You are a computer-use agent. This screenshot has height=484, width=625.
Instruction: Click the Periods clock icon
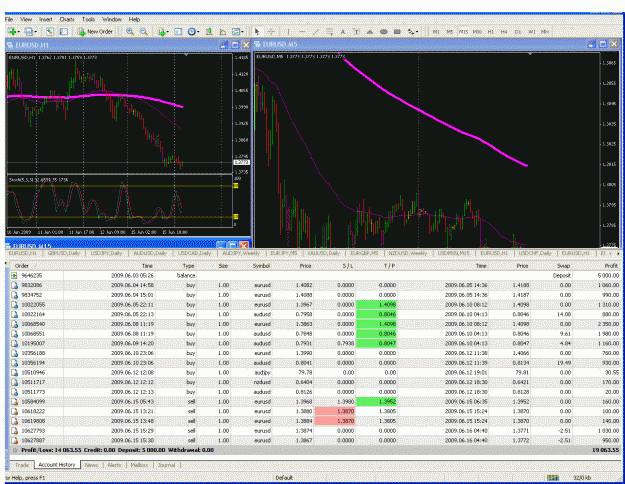pyautogui.click(x=191, y=31)
